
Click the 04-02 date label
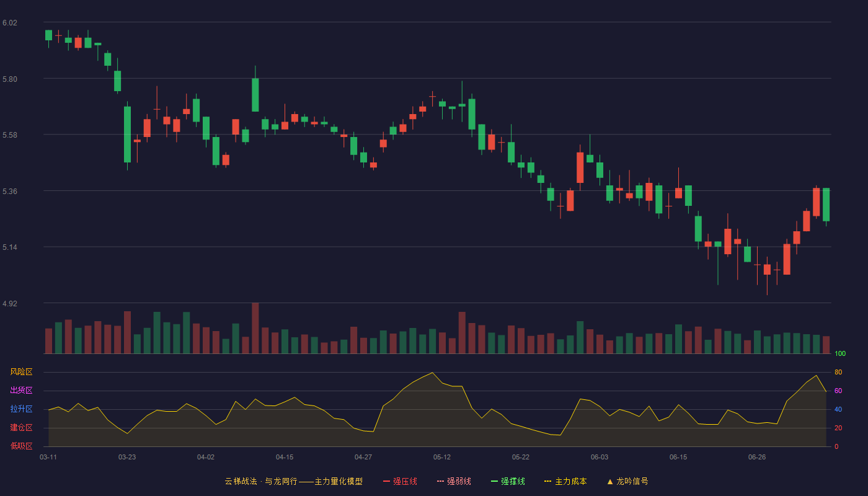206,457
